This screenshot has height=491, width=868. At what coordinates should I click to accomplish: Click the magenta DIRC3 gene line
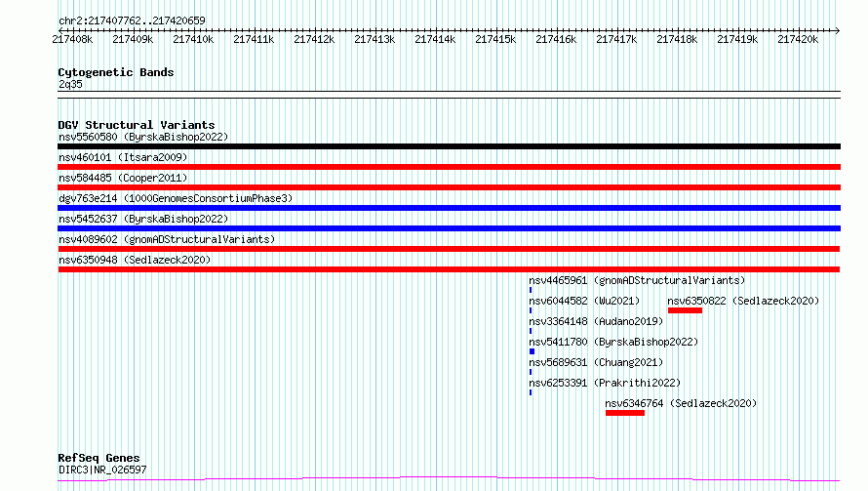449,479
